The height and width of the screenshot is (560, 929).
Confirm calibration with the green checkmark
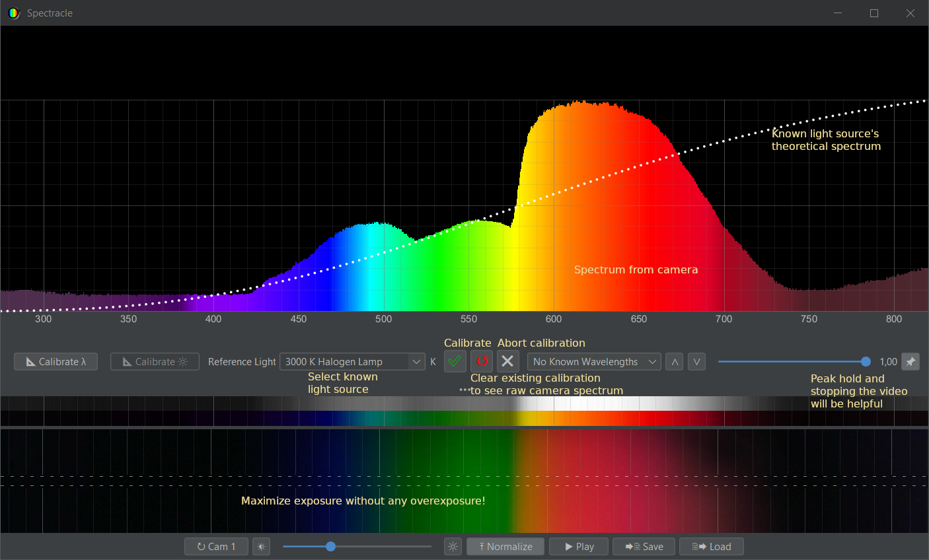pyautogui.click(x=455, y=361)
